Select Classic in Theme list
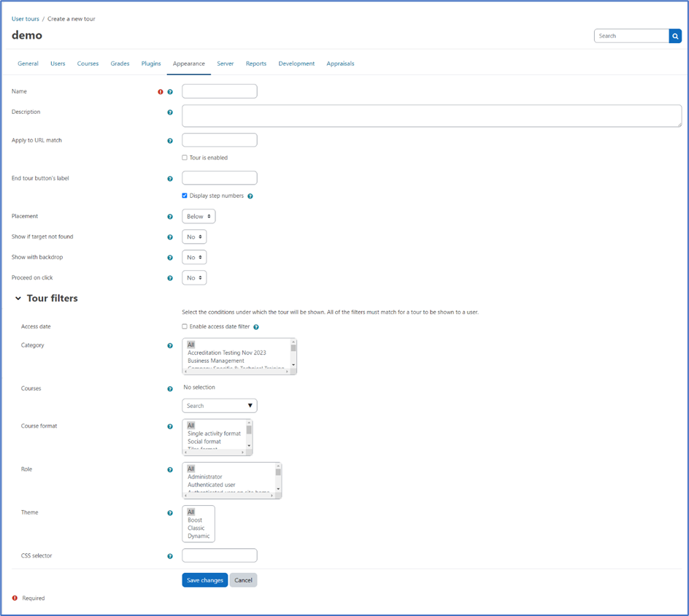 [196, 528]
